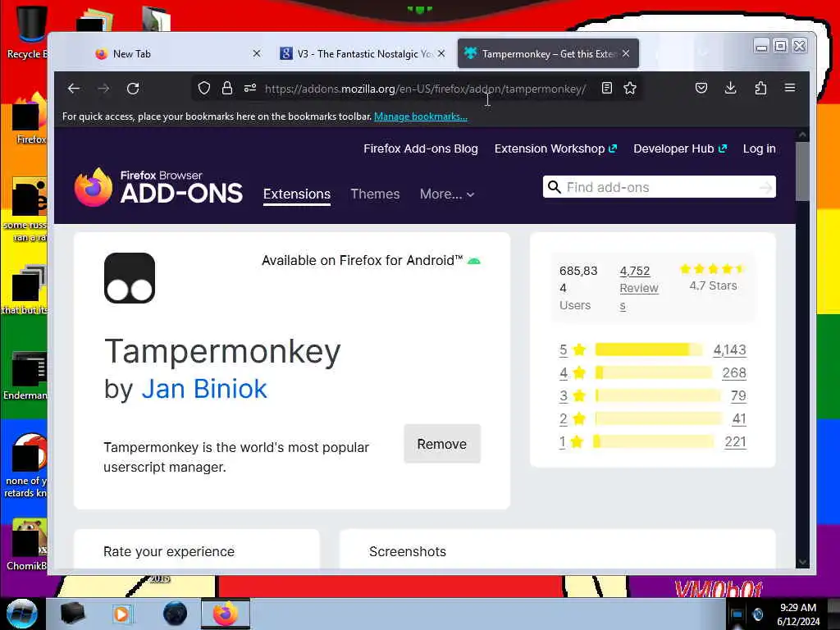The image size is (840, 630).
Task: Toggle reader view icon in address bar
Action: tap(606, 88)
